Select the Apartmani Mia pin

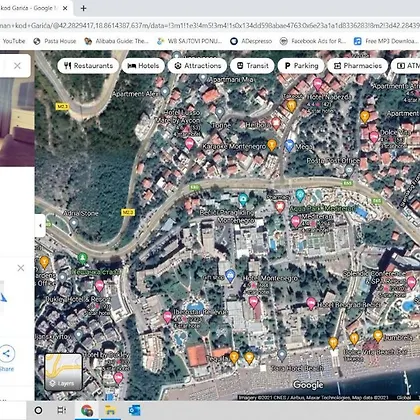click(203, 78)
